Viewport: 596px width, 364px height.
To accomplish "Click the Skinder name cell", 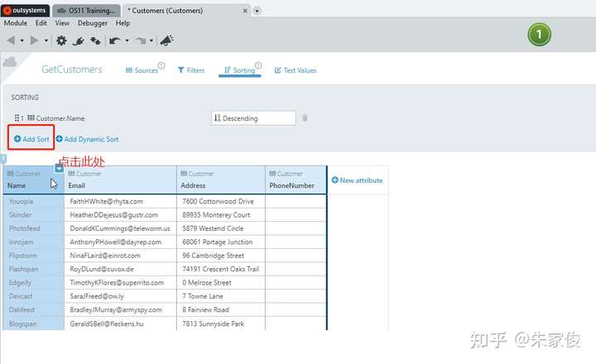I will click(x=34, y=215).
